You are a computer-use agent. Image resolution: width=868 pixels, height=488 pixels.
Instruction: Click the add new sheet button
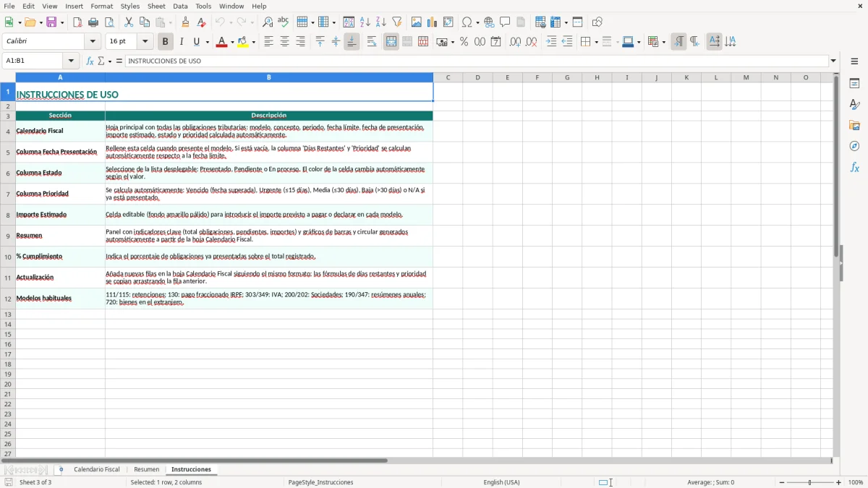point(61,470)
